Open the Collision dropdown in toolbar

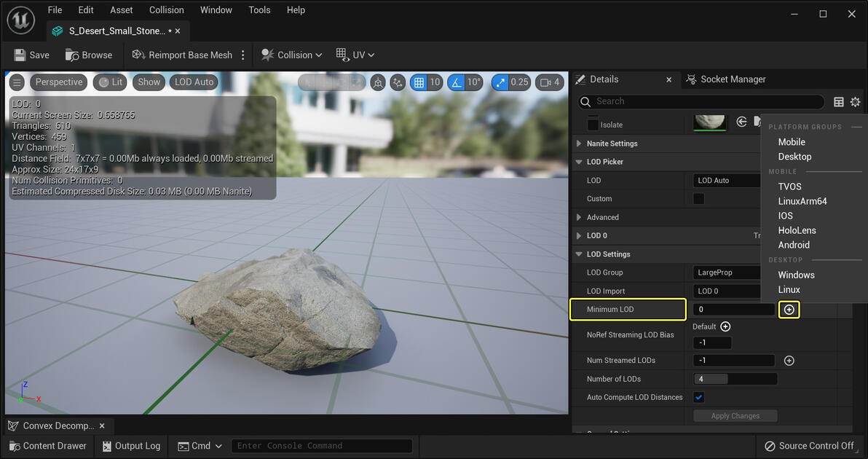pos(292,55)
